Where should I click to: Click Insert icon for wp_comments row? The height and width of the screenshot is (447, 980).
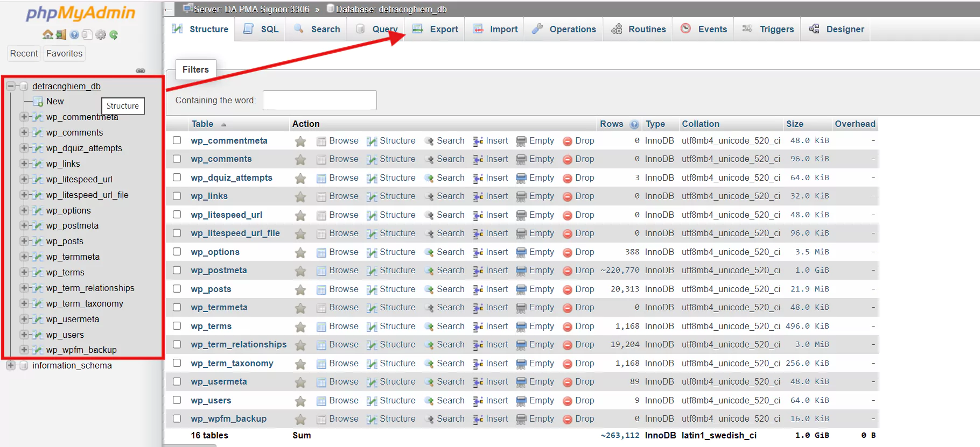click(478, 159)
